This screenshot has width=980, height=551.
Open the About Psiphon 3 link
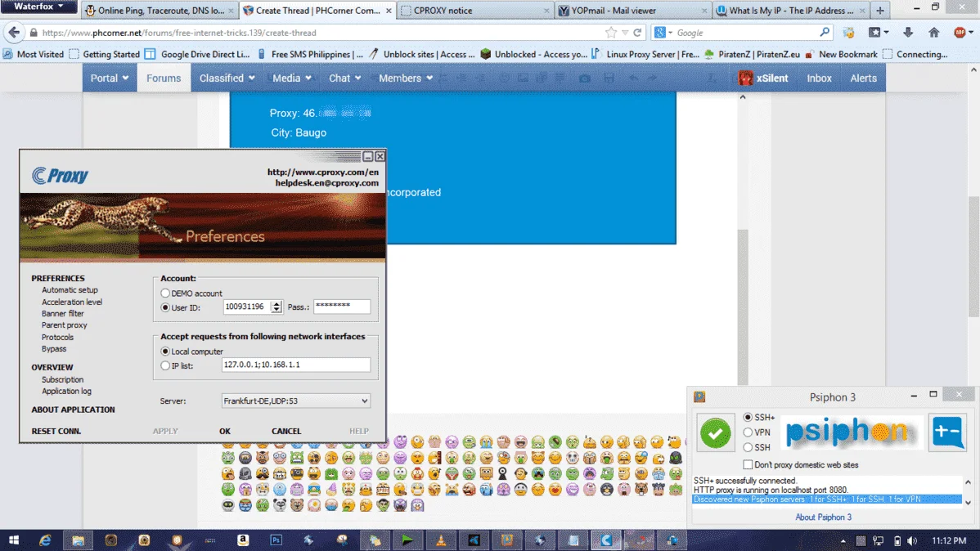823,517
